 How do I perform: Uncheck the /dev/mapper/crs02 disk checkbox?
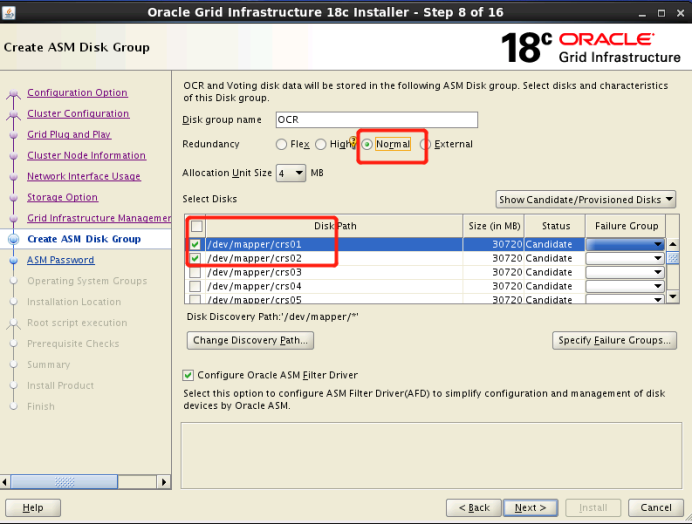[195, 259]
